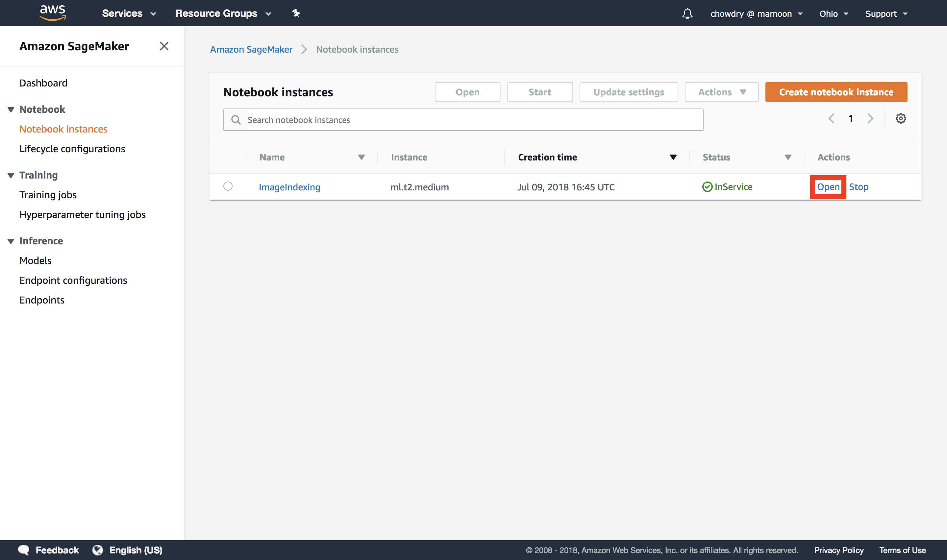
Task: Click Create notebook instance
Action: point(835,92)
